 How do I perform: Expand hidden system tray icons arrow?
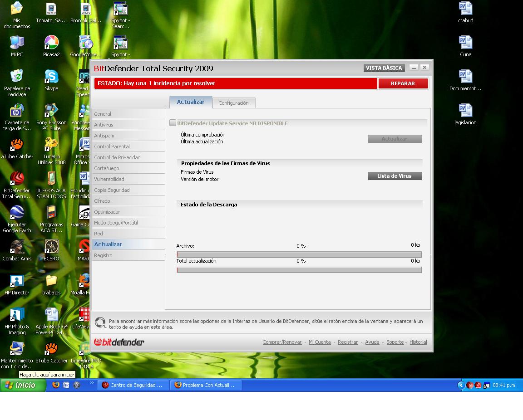(x=461, y=386)
